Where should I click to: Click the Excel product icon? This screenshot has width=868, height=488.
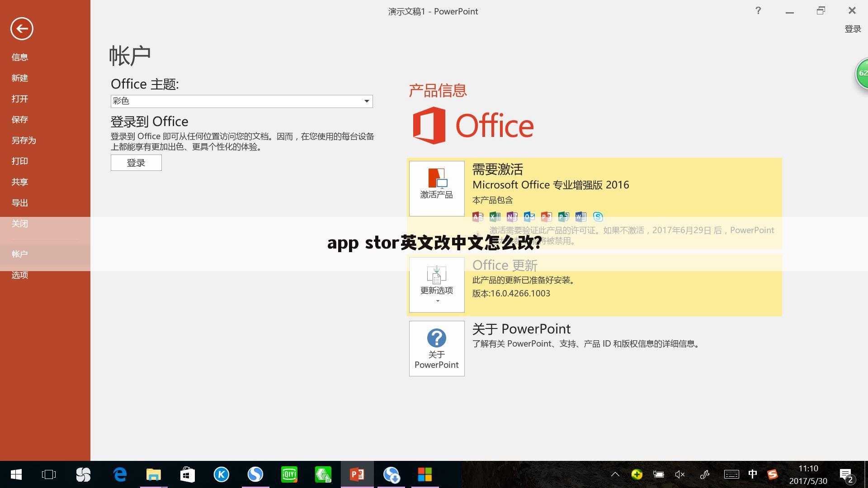495,217
